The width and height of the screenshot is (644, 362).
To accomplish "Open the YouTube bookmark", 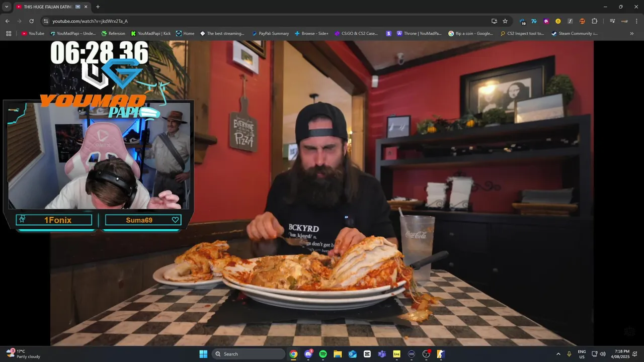I will (33, 34).
